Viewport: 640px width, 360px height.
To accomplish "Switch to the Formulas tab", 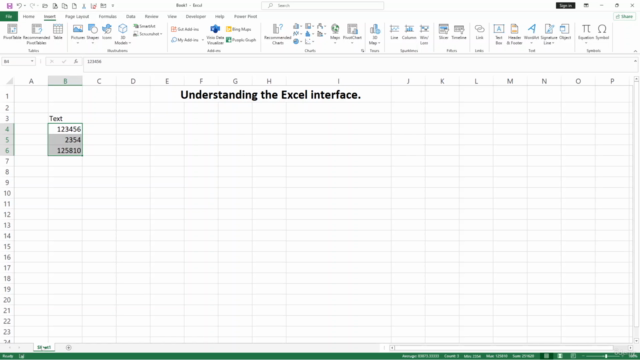I will point(107,16).
